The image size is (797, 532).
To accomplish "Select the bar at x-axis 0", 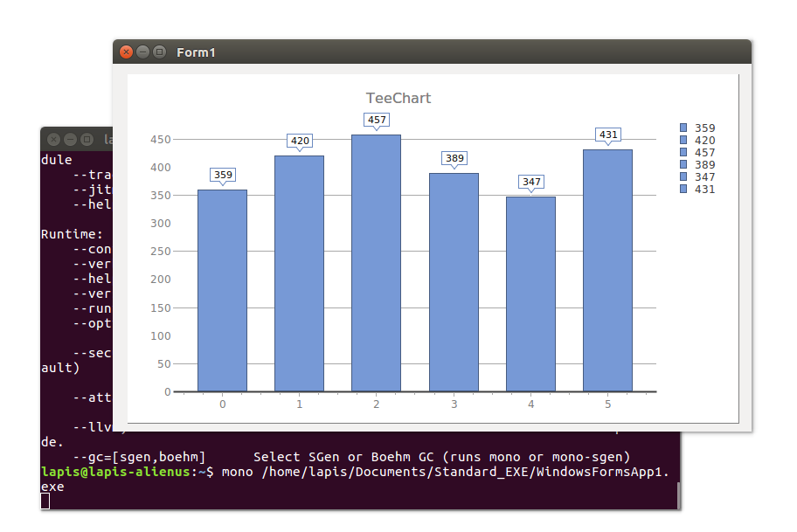I will [x=222, y=291].
